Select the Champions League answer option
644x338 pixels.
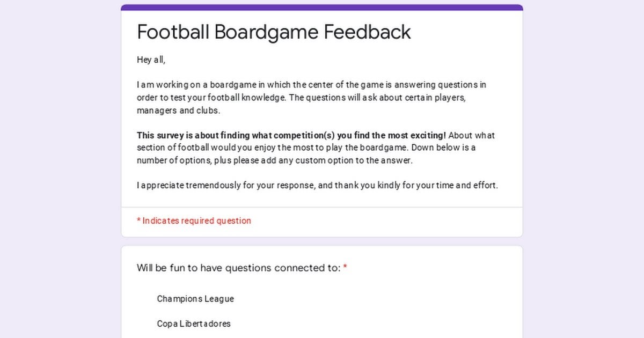tap(195, 299)
